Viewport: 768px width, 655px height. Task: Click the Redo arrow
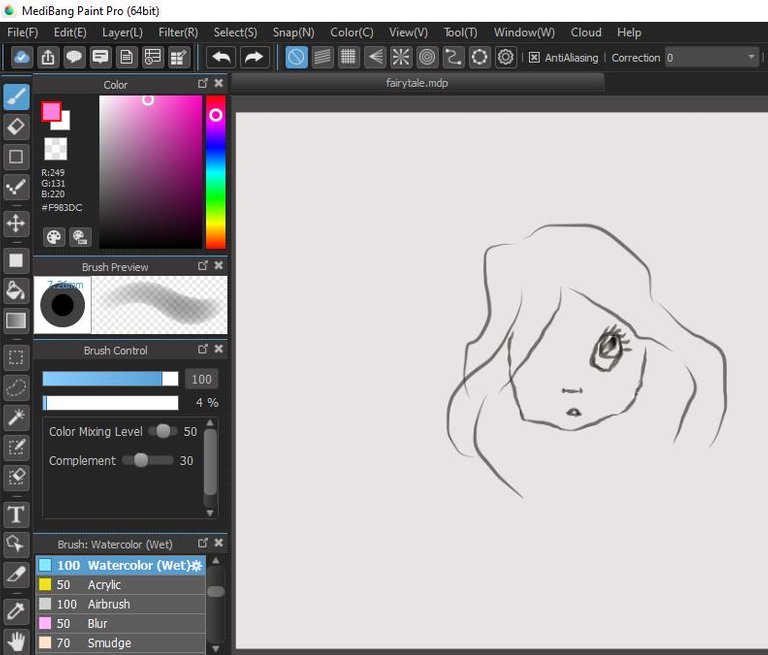(254, 57)
